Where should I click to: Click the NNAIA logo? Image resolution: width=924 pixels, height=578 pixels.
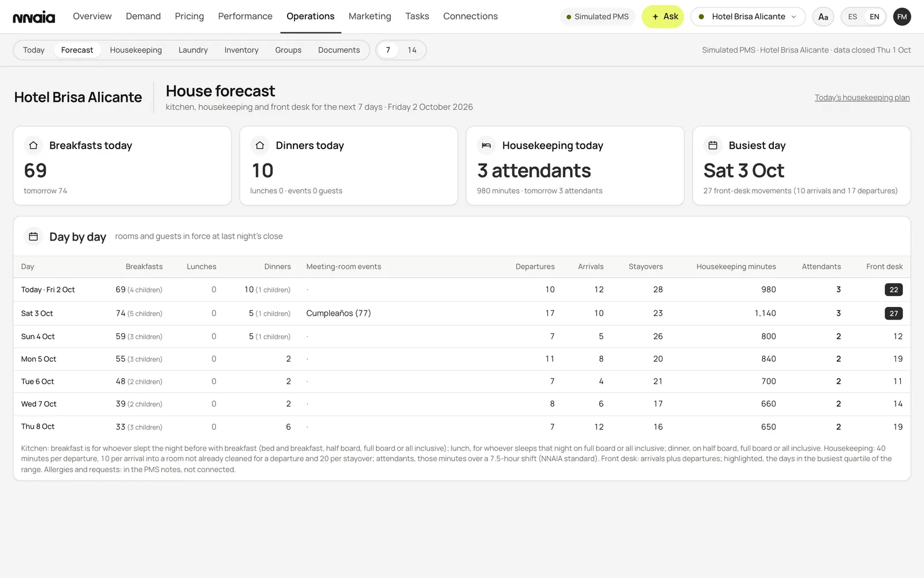[x=34, y=17]
